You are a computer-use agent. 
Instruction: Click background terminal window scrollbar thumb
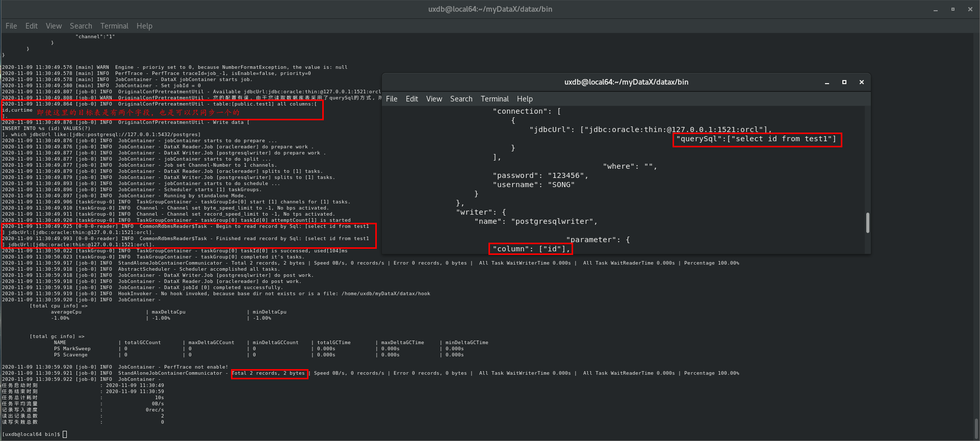click(x=976, y=428)
